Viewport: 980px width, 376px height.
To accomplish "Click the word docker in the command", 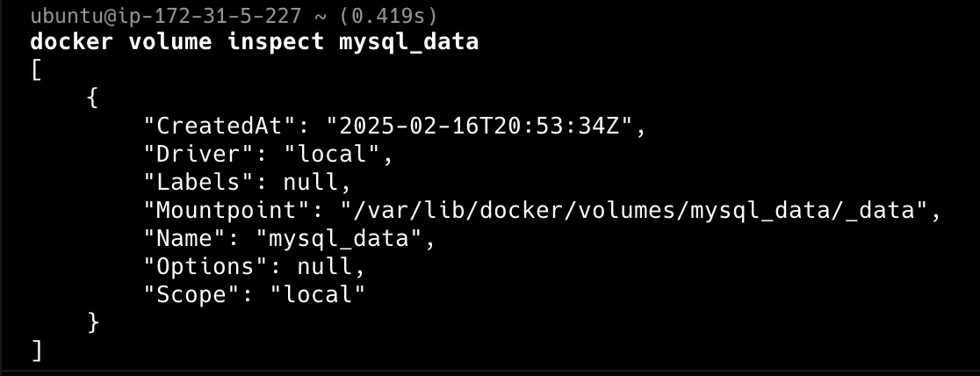I will pyautogui.click(x=71, y=42).
